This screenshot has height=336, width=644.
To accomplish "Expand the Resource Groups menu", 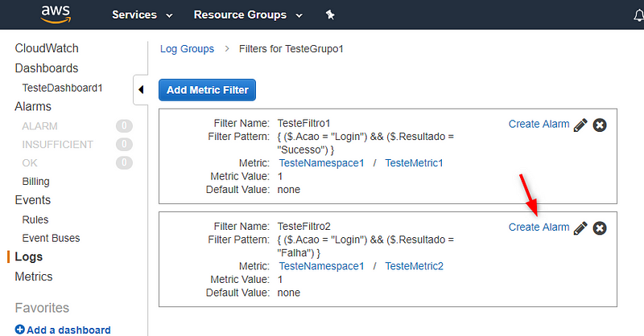I will coord(248,14).
